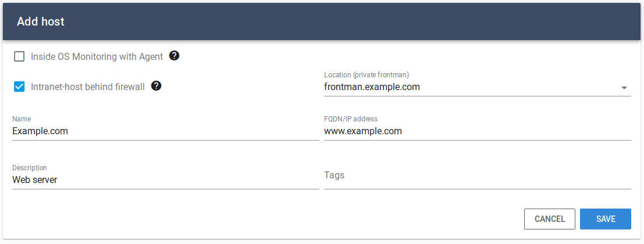Enable the Inside OS Monitoring with Agent checkbox
The width and height of the screenshot is (644, 244).
pyautogui.click(x=19, y=56)
